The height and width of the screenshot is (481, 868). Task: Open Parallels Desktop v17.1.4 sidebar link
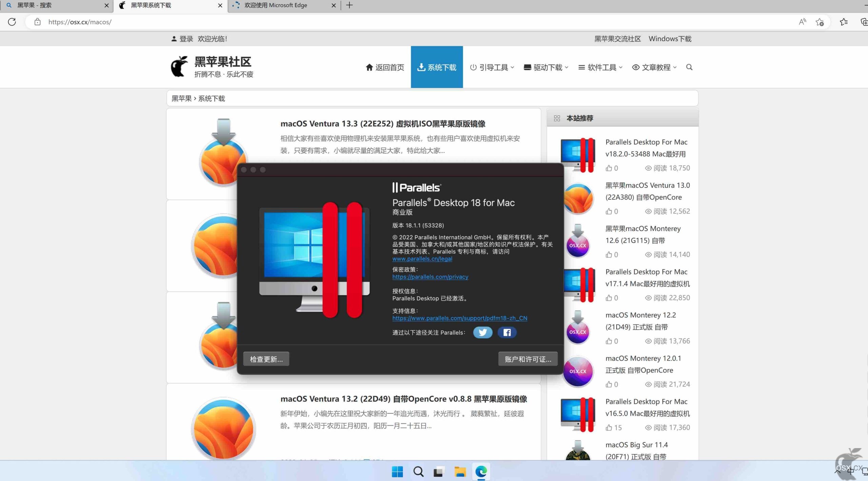[x=647, y=277]
